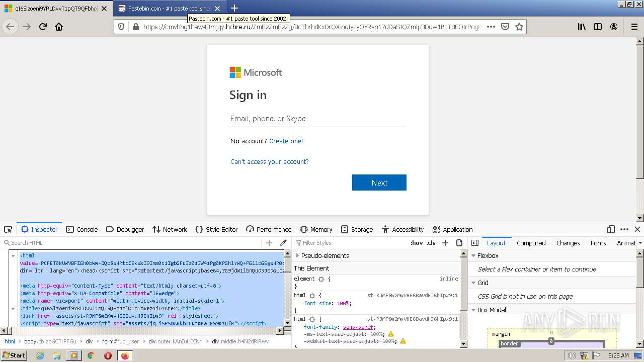Screen dimensions: 644x362
Task: Focus the Filter Styles box
Action: pyautogui.click(x=352, y=243)
